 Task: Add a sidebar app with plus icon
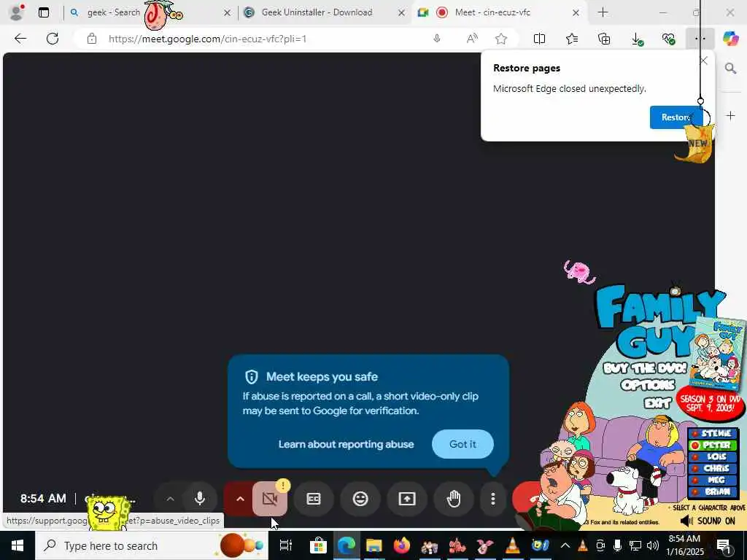(x=730, y=116)
